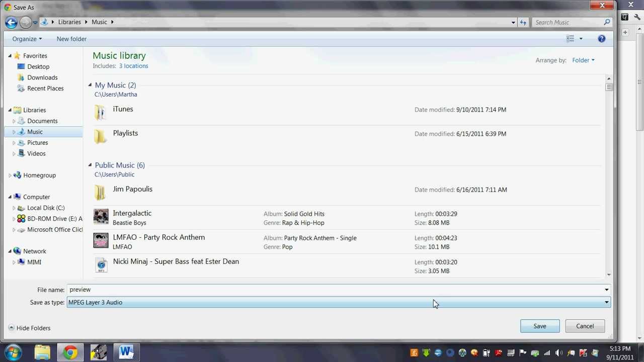Image resolution: width=644 pixels, height=362 pixels.
Task: Collapse the Public Music (6) group
Action: point(90,165)
